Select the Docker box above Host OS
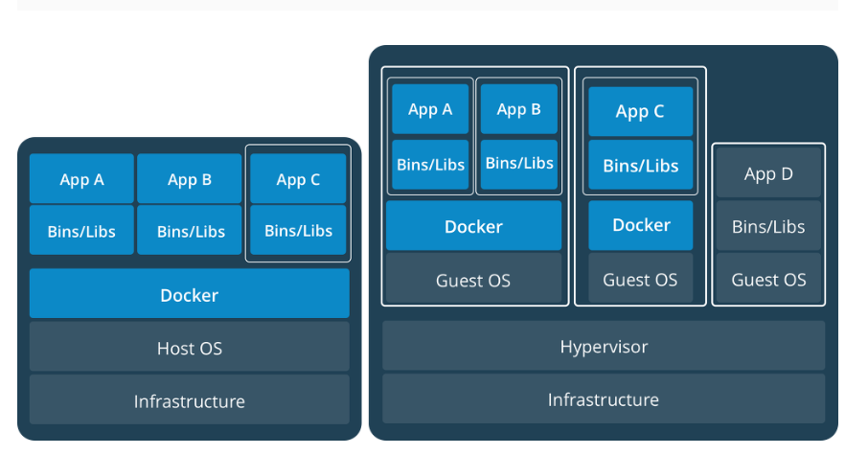Screen dimensions: 868x455 click(x=190, y=293)
